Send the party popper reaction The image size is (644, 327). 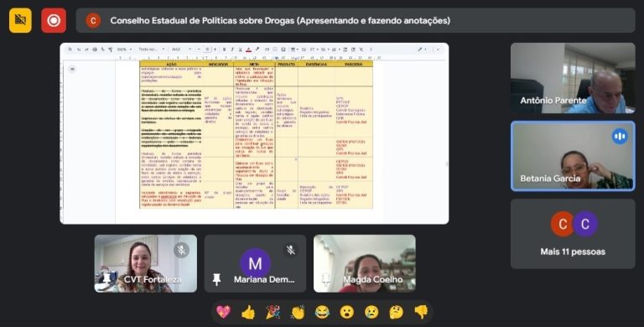273,312
